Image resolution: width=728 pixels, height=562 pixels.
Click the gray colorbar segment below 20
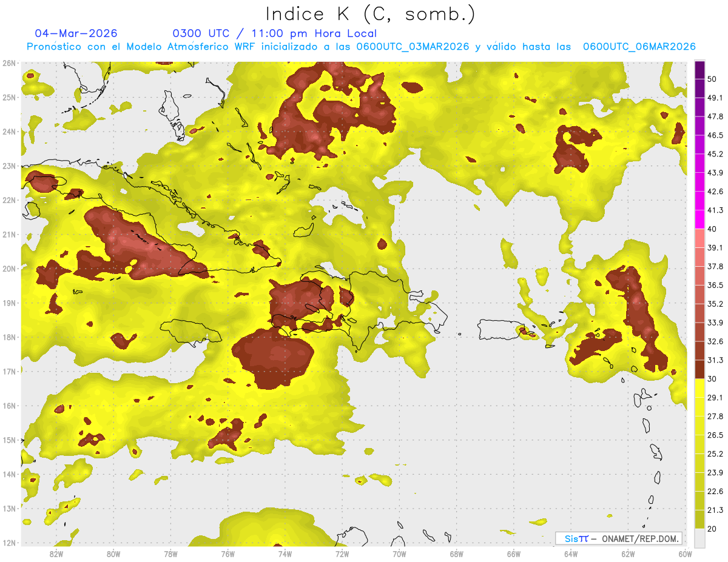pos(699,537)
